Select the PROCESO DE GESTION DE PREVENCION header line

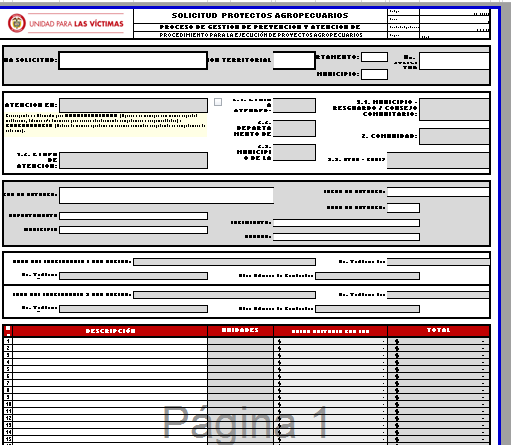(x=260, y=27)
